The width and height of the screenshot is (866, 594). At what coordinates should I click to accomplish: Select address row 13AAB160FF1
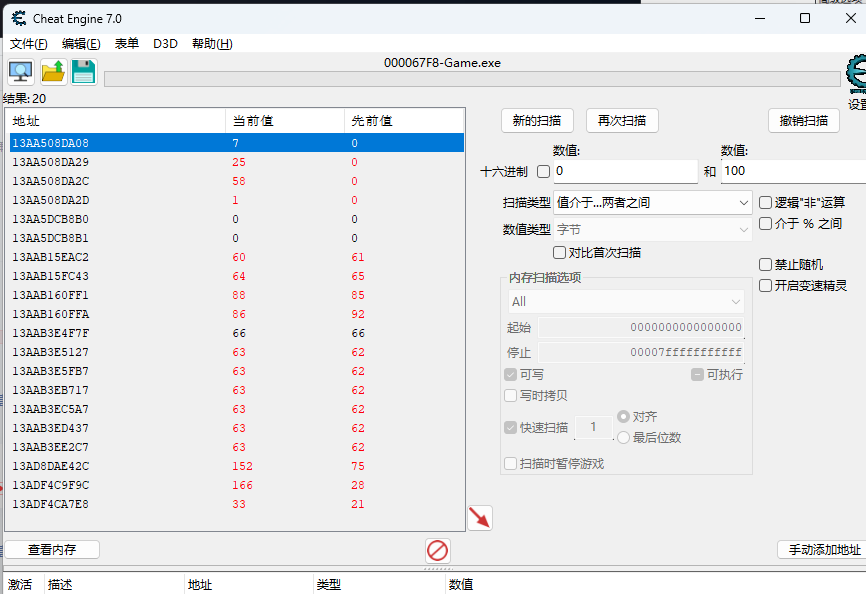click(x=236, y=295)
